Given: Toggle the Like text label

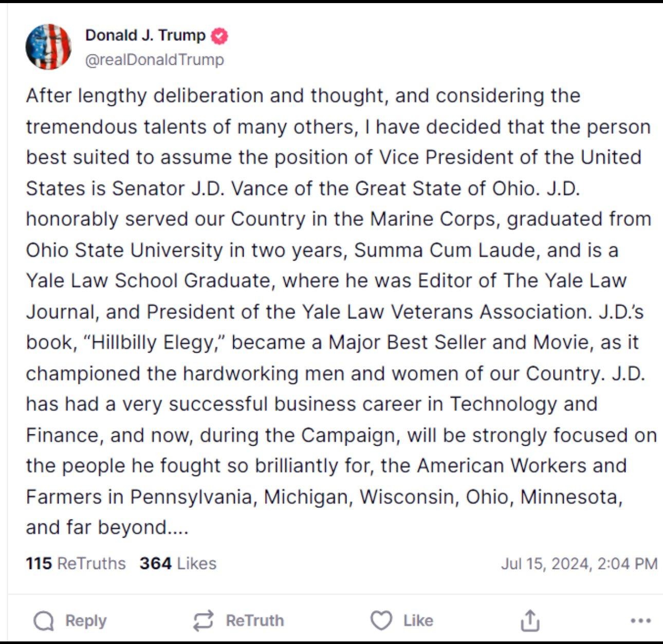Looking at the screenshot, I should [418, 621].
